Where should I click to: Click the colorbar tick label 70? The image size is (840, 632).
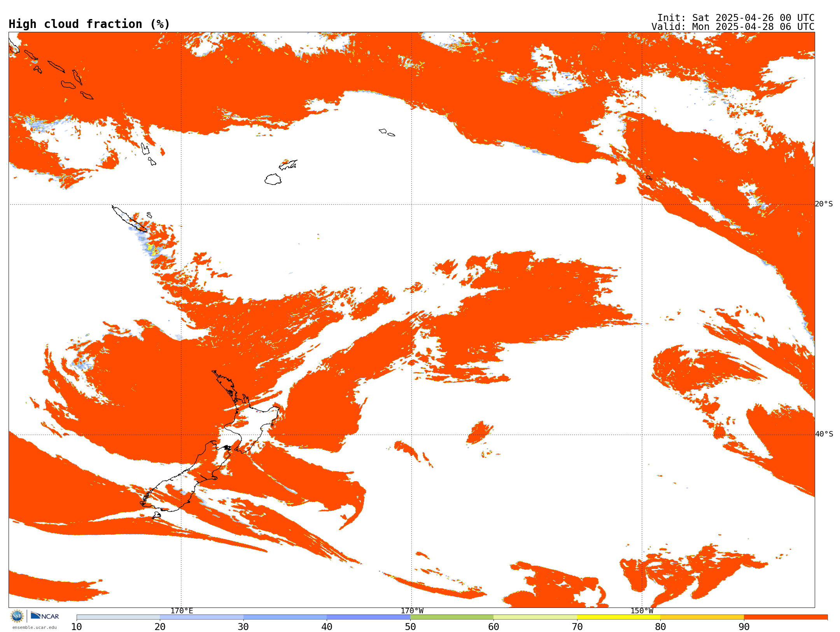pos(577,627)
